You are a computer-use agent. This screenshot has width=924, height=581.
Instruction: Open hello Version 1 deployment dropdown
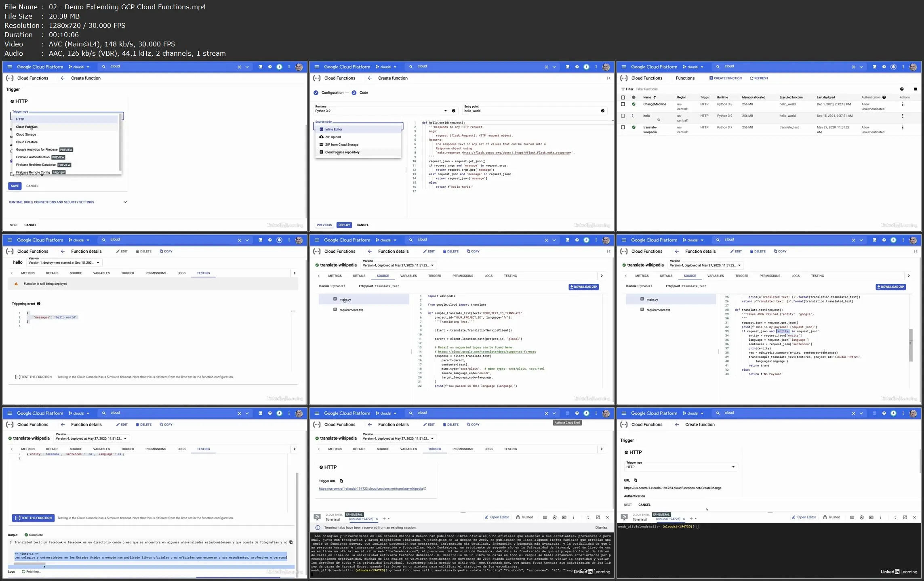tap(64, 262)
